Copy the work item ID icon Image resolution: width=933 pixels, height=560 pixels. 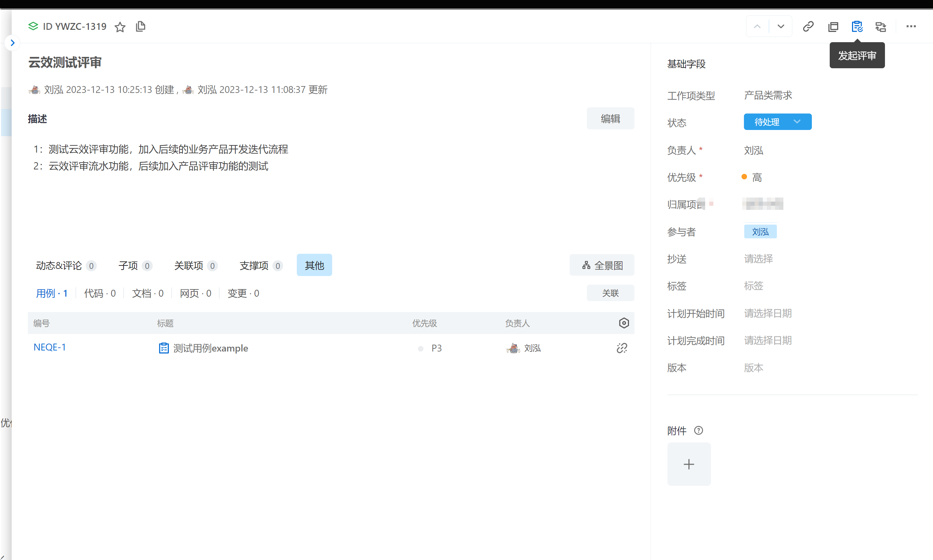click(x=140, y=26)
